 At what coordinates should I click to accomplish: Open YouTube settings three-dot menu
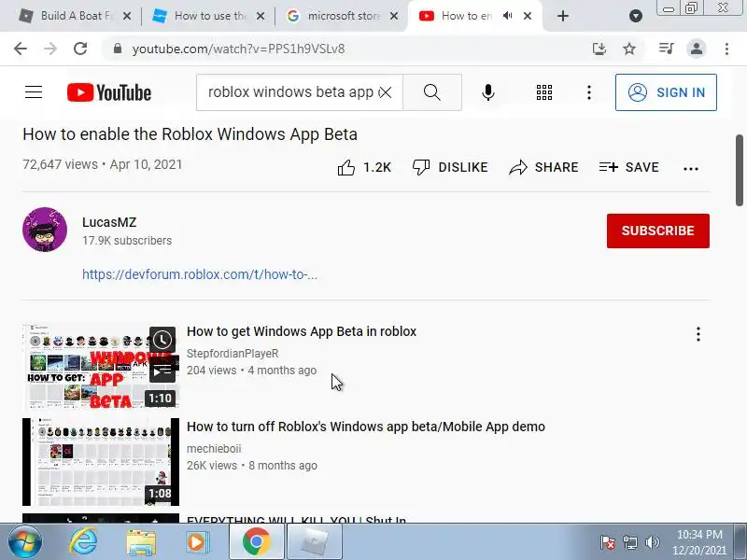[x=589, y=92]
